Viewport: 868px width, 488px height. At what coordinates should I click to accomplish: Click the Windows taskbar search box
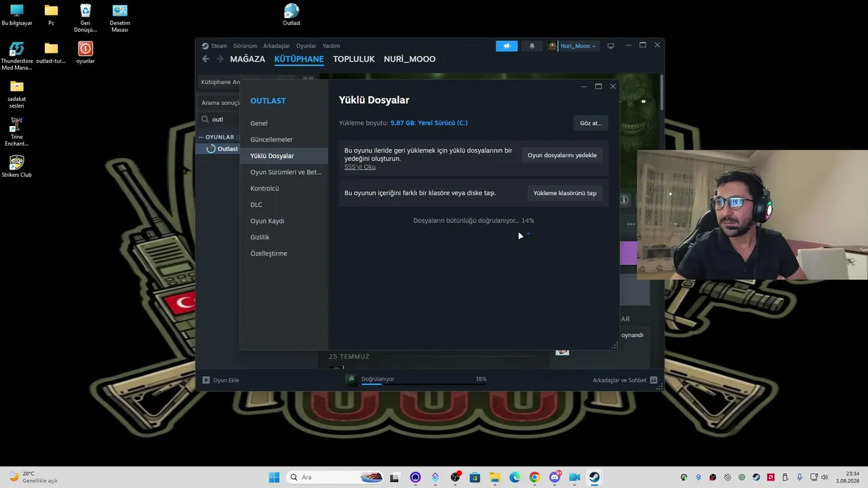click(336, 477)
